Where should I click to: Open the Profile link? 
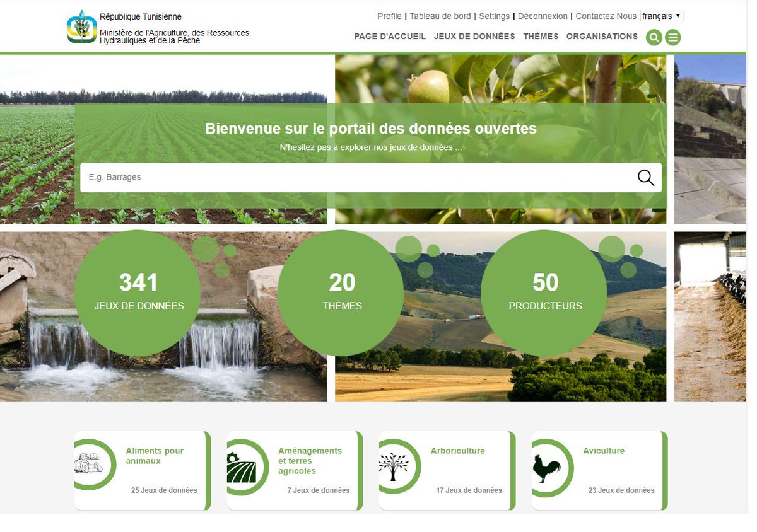(389, 16)
